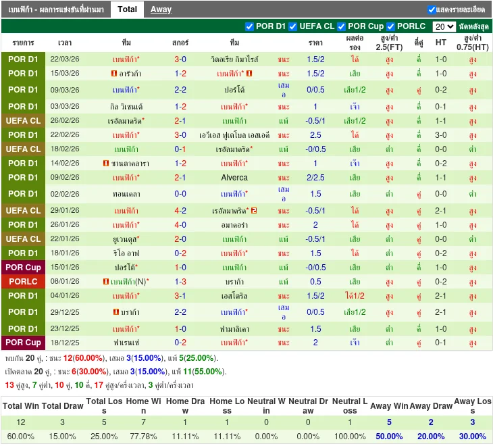Click red card icon before เบนฟิก้า(N)
The width and height of the screenshot is (493, 448).
click(107, 281)
